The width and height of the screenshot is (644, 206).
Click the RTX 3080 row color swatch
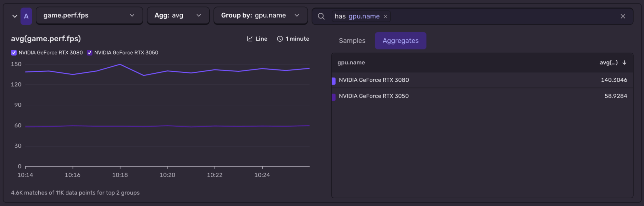click(334, 81)
